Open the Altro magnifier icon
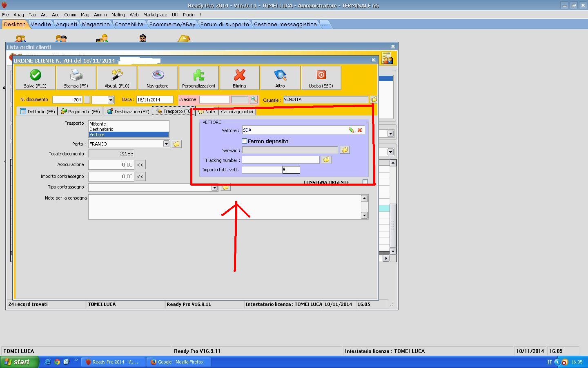Screen dimensions: 588x368 click(x=280, y=76)
